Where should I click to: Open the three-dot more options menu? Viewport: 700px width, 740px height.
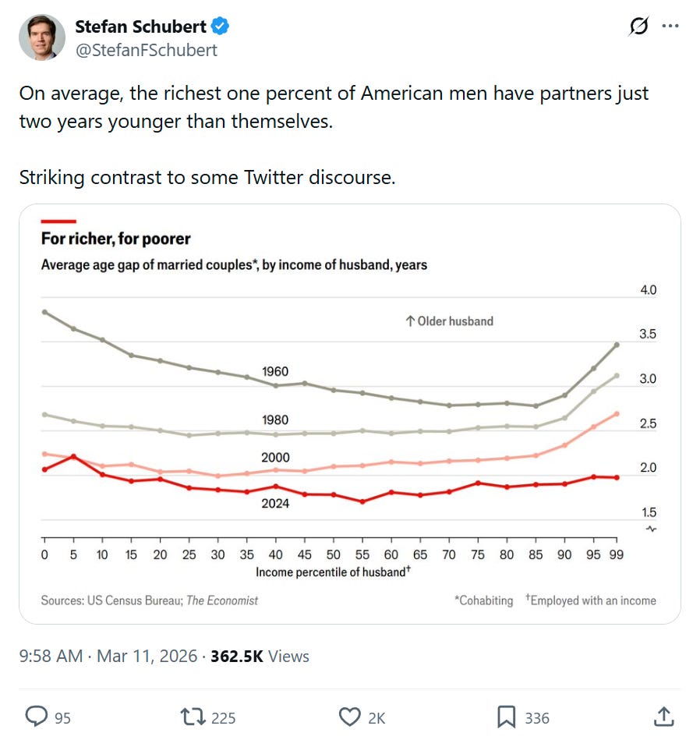tap(670, 26)
